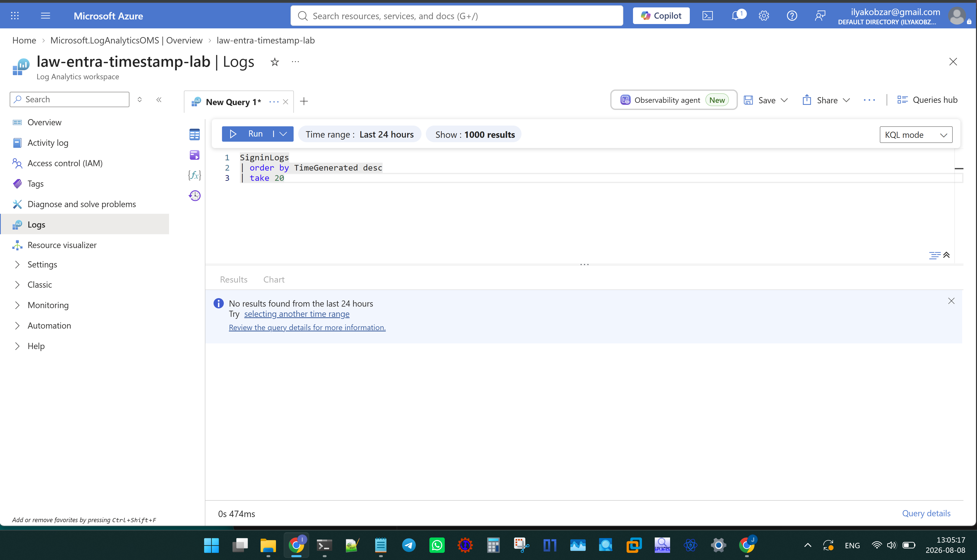Go to the Home breadcrumb
The image size is (977, 560).
point(24,40)
